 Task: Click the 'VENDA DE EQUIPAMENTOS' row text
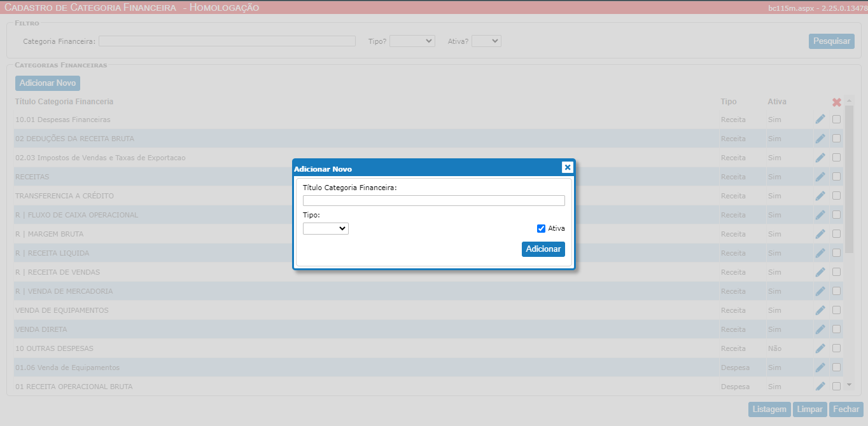tap(62, 310)
